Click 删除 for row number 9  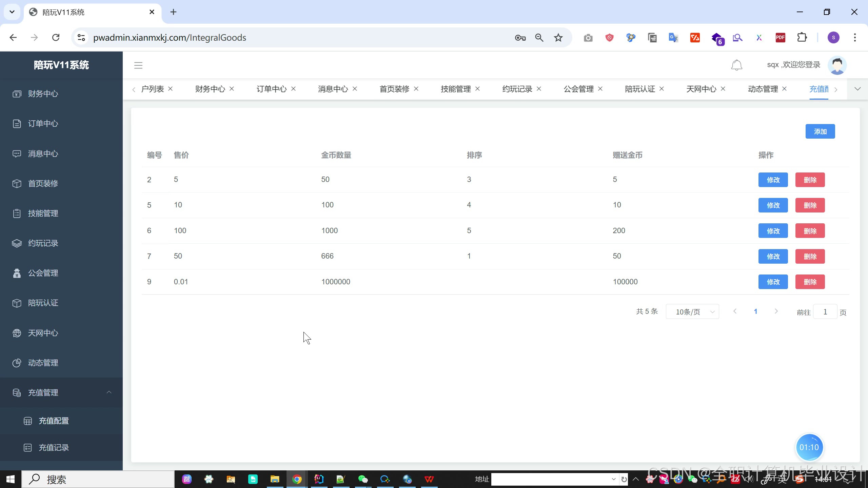pos(810,282)
